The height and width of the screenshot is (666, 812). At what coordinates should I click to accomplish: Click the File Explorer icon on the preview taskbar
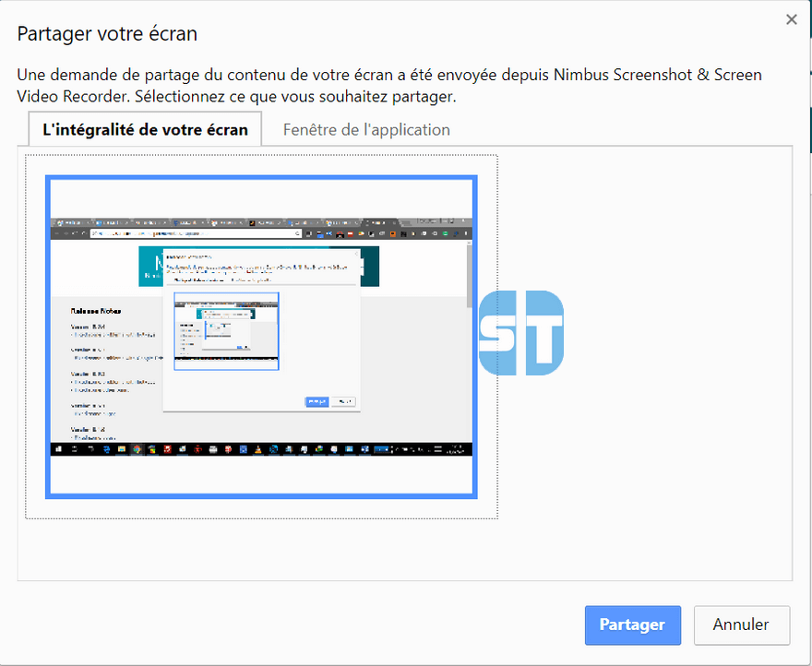(x=122, y=449)
